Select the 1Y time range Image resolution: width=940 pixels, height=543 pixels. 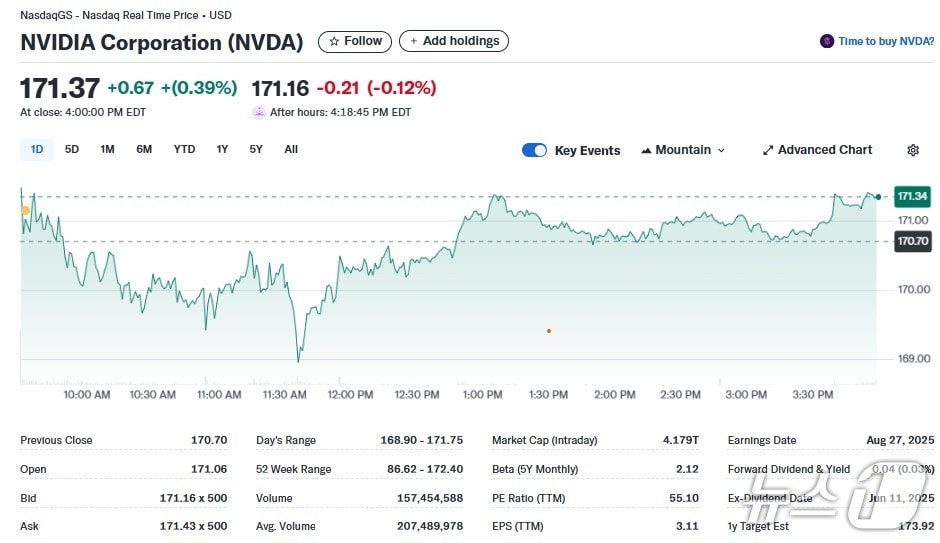point(222,149)
